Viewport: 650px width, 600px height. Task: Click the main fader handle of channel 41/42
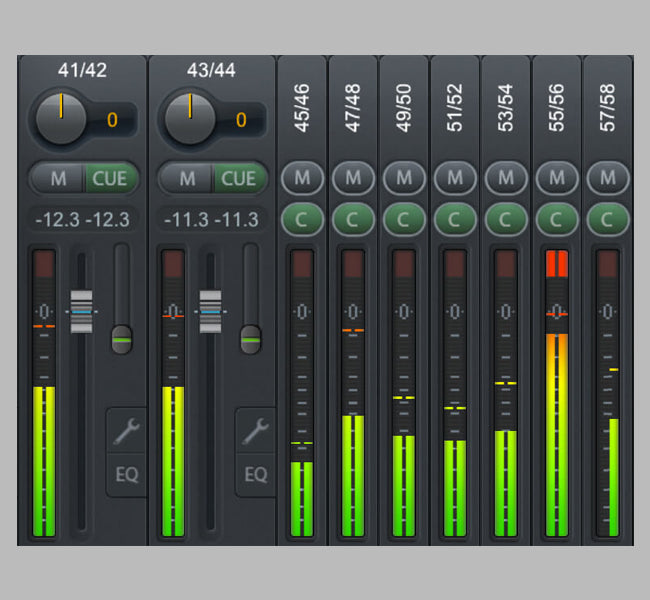click(x=82, y=311)
